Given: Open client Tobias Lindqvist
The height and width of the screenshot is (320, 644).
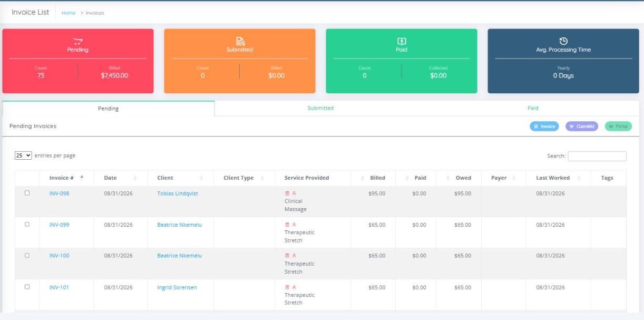Looking at the screenshot, I should (178, 193).
